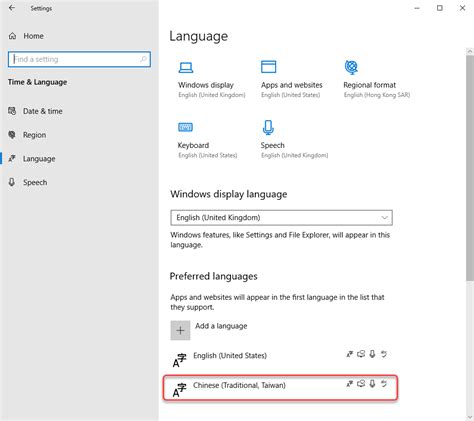Click speech recognition microphone icon for English (United States)
The width and height of the screenshot is (474, 421).
(x=372, y=354)
